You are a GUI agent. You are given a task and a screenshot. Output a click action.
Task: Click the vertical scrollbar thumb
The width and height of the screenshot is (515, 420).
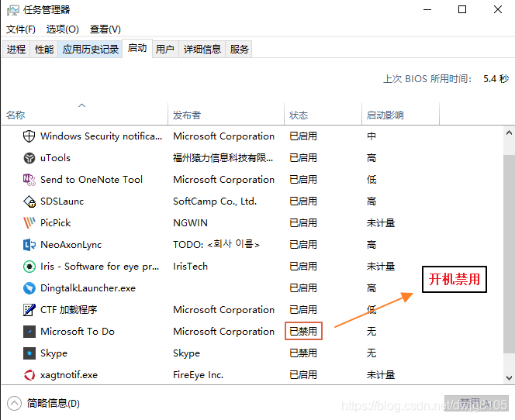click(509, 254)
